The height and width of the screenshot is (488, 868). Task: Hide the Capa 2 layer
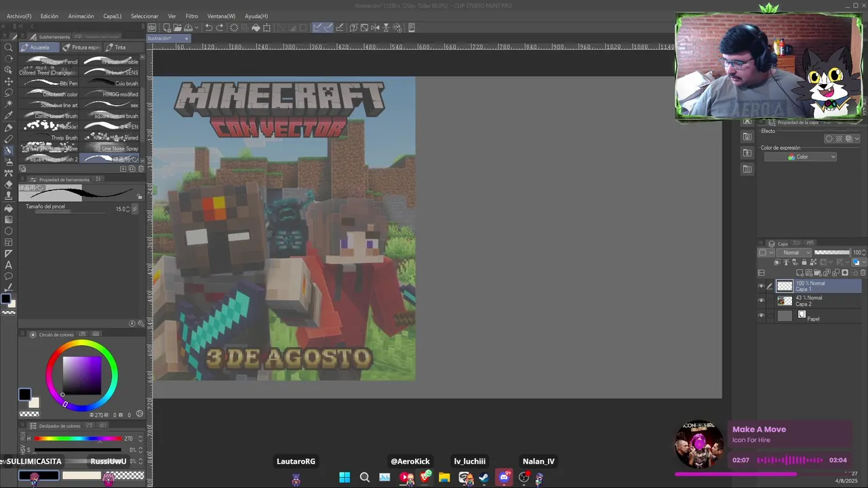point(761,301)
